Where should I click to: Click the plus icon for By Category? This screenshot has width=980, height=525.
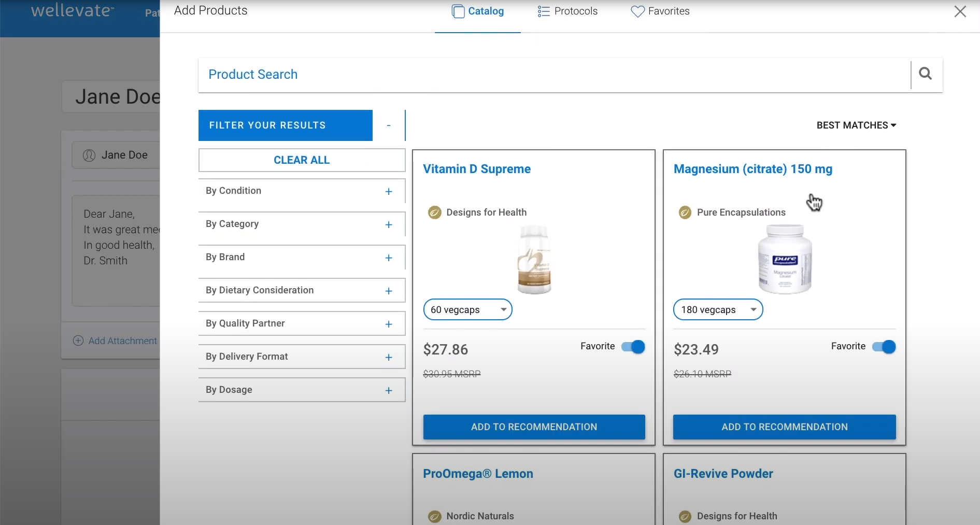[x=389, y=225]
